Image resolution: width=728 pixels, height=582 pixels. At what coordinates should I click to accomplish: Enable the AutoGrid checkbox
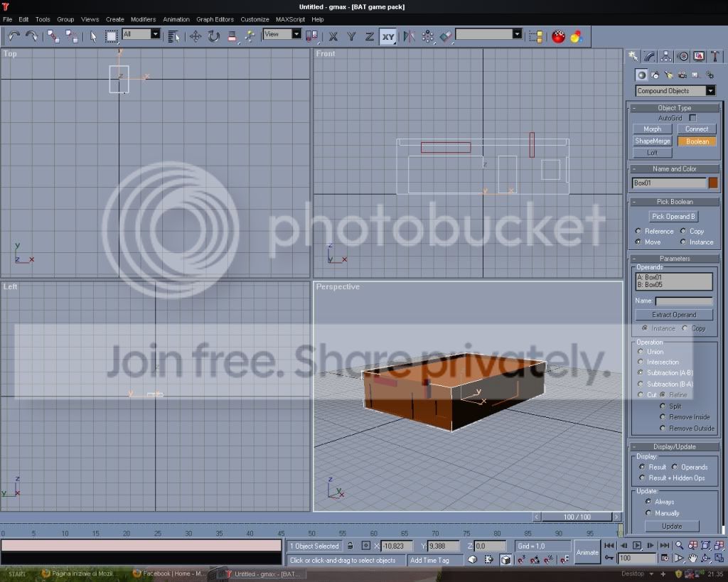point(692,118)
